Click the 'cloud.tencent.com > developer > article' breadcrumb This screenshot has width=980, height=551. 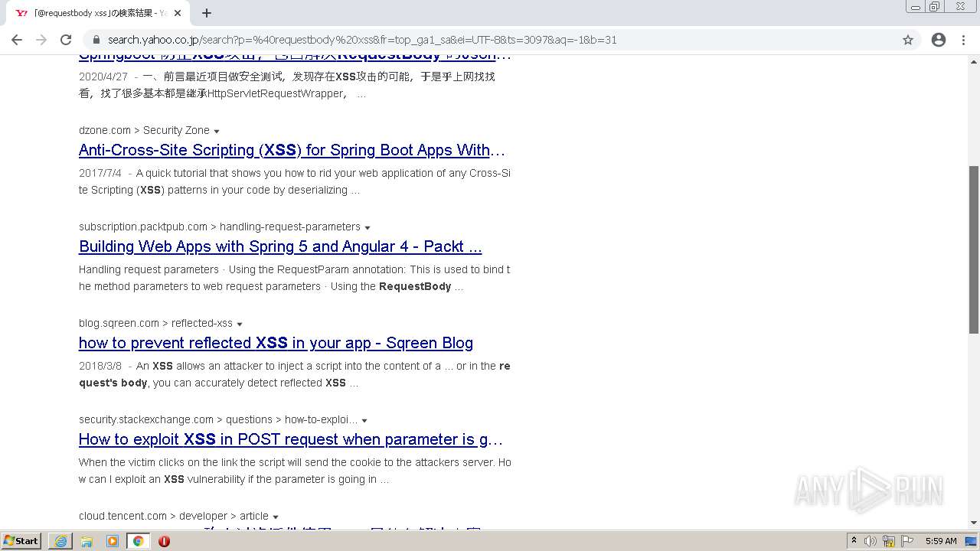174,516
